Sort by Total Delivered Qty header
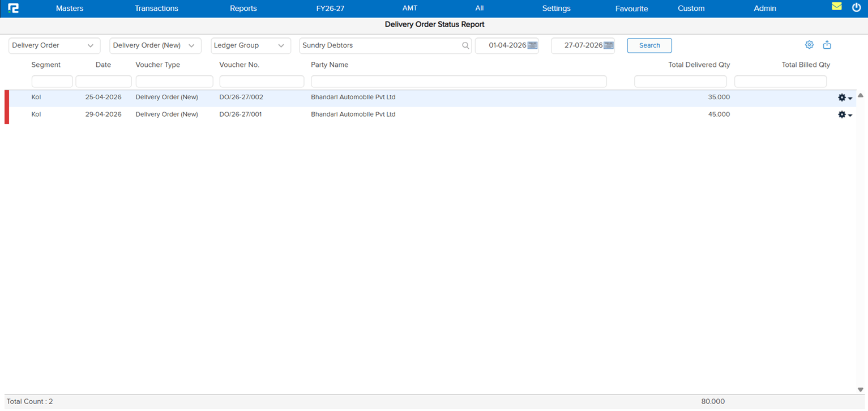Image resolution: width=868 pixels, height=411 pixels. (x=699, y=65)
